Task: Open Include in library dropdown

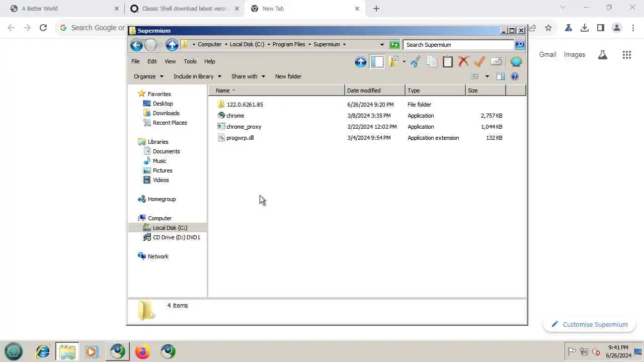Action: pos(197,76)
